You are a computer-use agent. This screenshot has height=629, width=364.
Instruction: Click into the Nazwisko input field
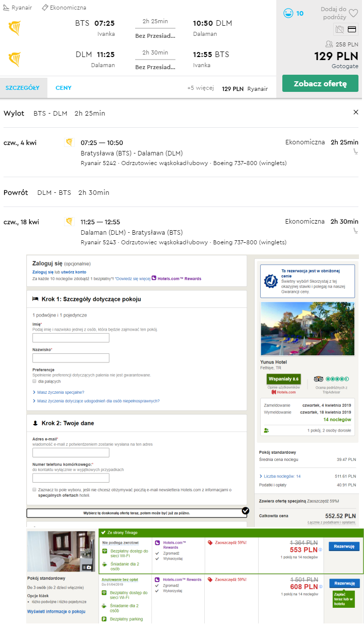71,358
